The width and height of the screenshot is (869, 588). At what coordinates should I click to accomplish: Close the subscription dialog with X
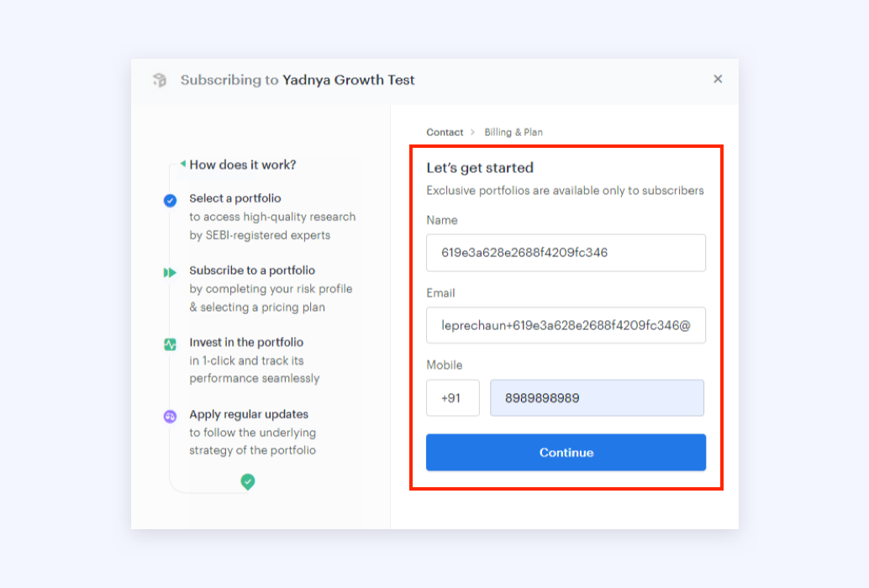(718, 79)
